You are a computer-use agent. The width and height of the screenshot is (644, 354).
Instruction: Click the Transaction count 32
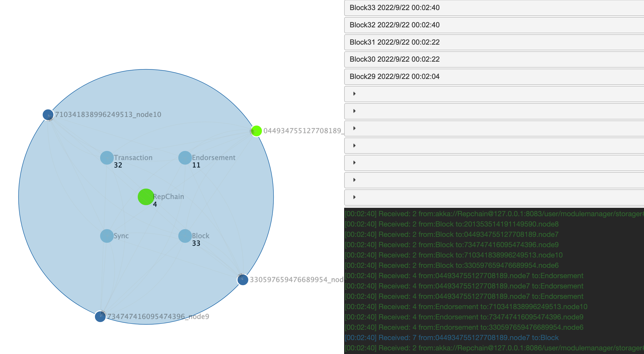pos(118,165)
